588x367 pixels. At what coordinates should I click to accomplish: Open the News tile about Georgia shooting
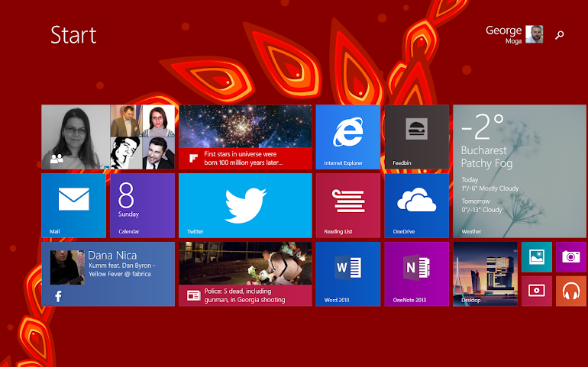coord(245,274)
